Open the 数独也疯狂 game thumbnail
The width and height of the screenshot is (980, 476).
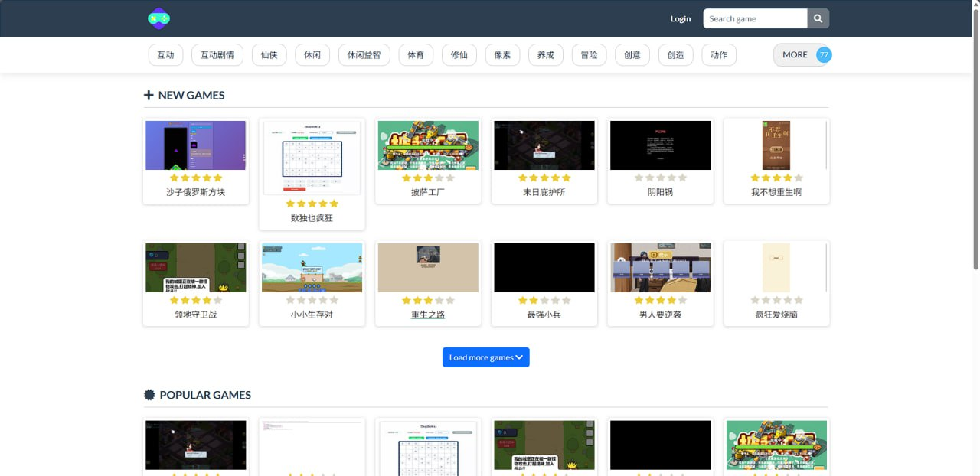[312, 158]
